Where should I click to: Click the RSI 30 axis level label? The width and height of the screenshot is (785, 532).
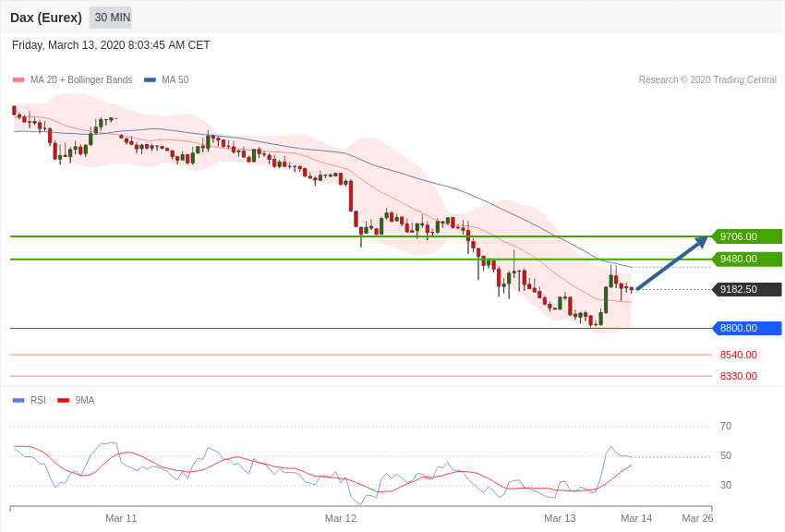[x=726, y=485]
